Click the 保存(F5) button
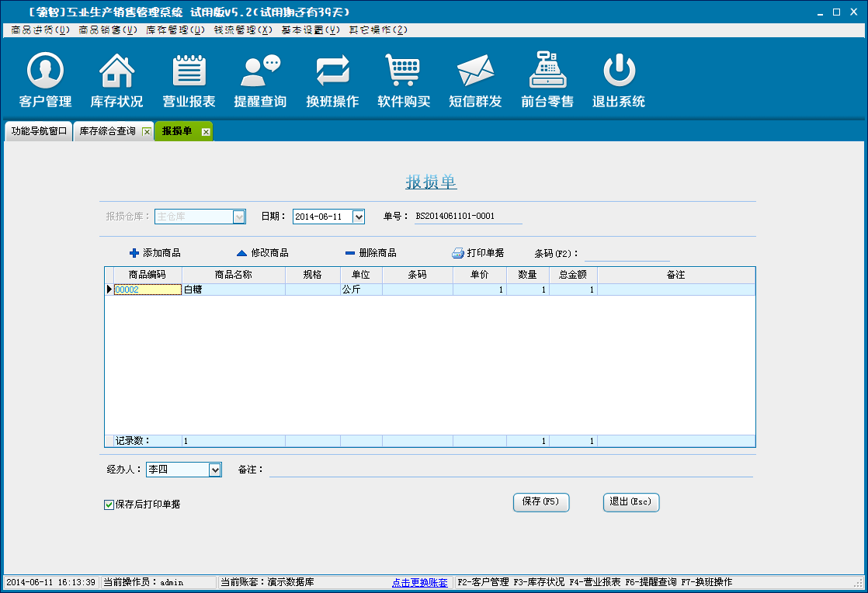868x593 pixels. point(541,502)
